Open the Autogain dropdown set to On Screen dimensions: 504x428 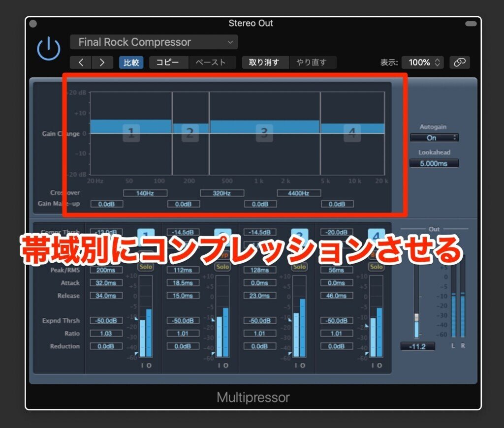434,137
